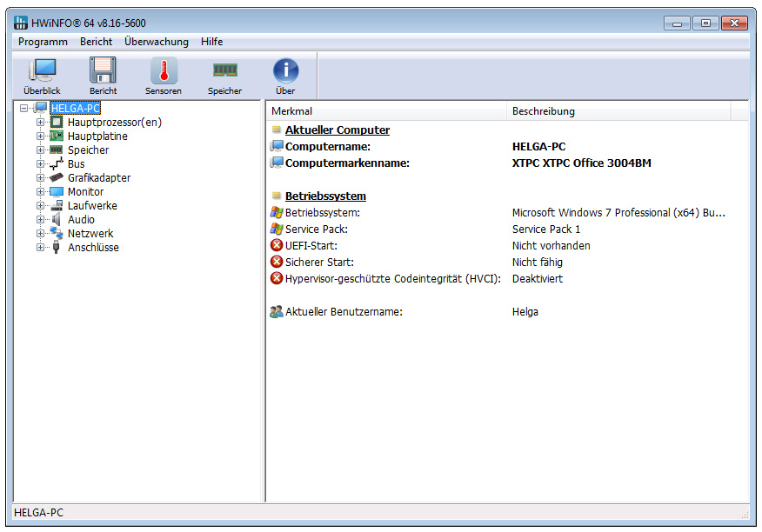Select the Computermarkenname row
The height and width of the screenshot is (532, 762).
tap(346, 163)
